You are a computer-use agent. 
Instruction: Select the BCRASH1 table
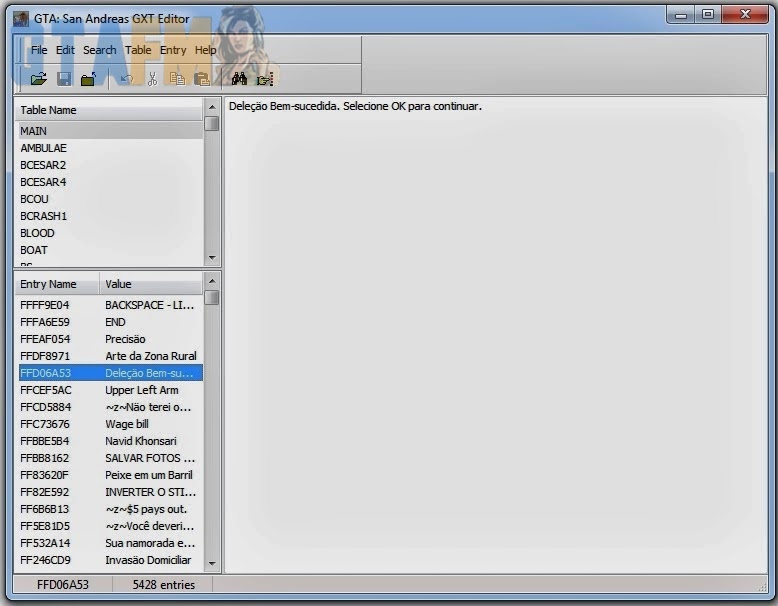pos(109,216)
